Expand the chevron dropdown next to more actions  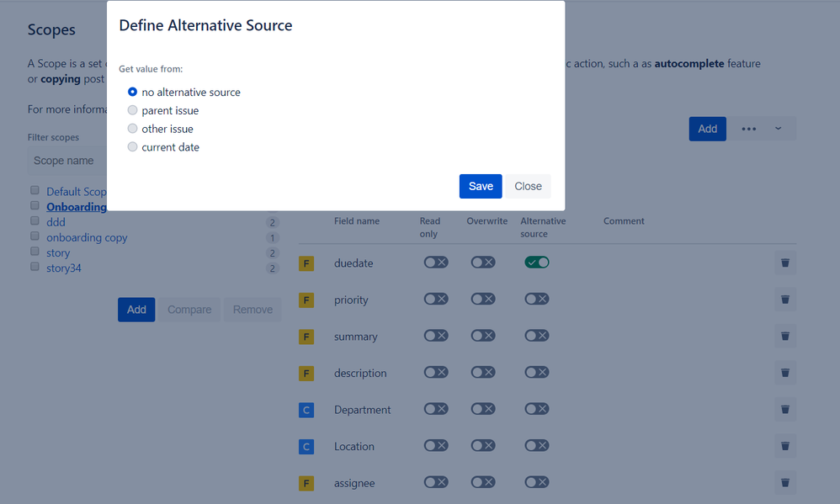[x=778, y=129]
